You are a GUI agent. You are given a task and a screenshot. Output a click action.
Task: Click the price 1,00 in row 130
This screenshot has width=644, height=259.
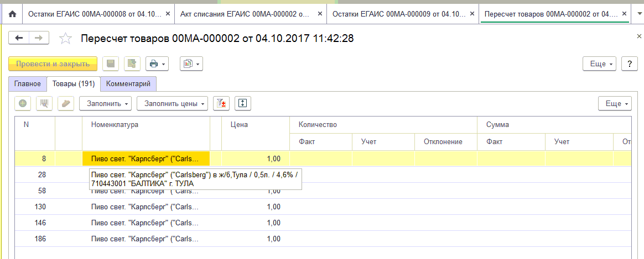pos(273,207)
